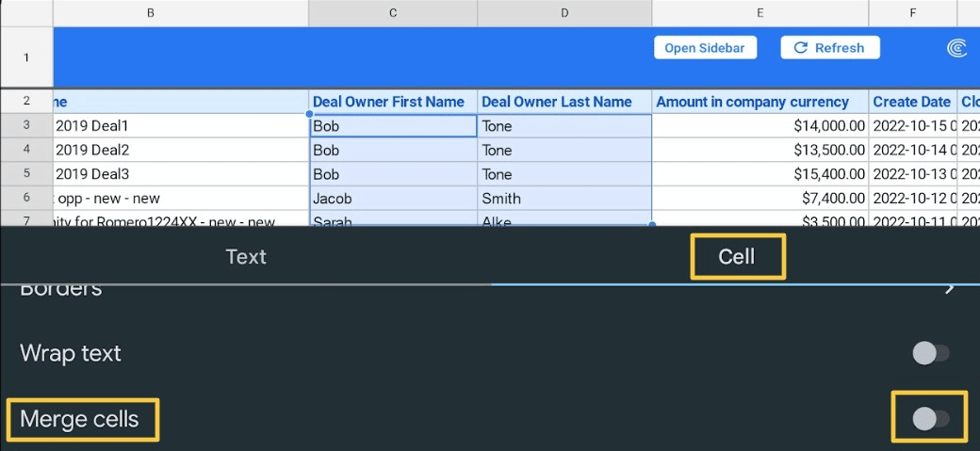The image size is (980, 451).
Task: Select the 2019 Deal2 cell
Action: (181, 150)
